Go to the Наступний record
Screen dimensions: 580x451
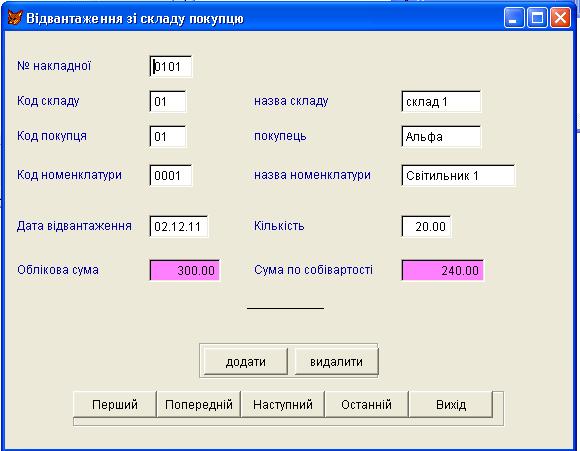click(x=283, y=404)
